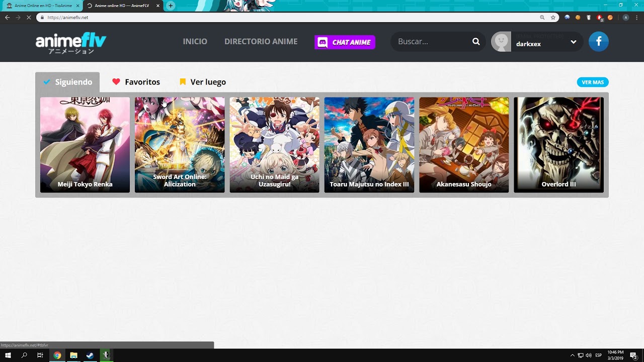Open the taskbar clock showing 10:46 PM
The width and height of the screenshot is (644, 362).
click(615, 355)
